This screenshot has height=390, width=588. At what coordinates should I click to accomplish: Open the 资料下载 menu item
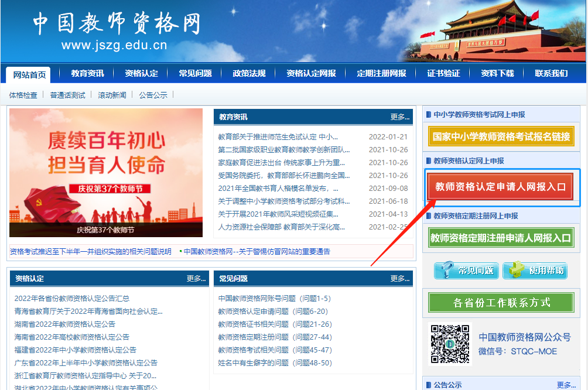[497, 73]
